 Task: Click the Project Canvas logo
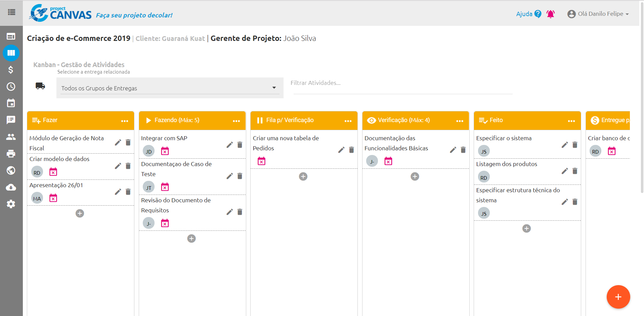click(60, 13)
